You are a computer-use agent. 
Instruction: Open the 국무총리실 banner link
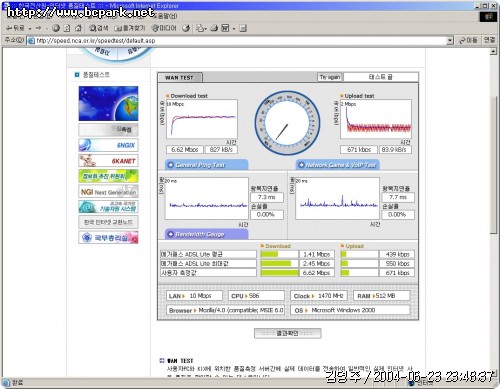click(x=108, y=238)
